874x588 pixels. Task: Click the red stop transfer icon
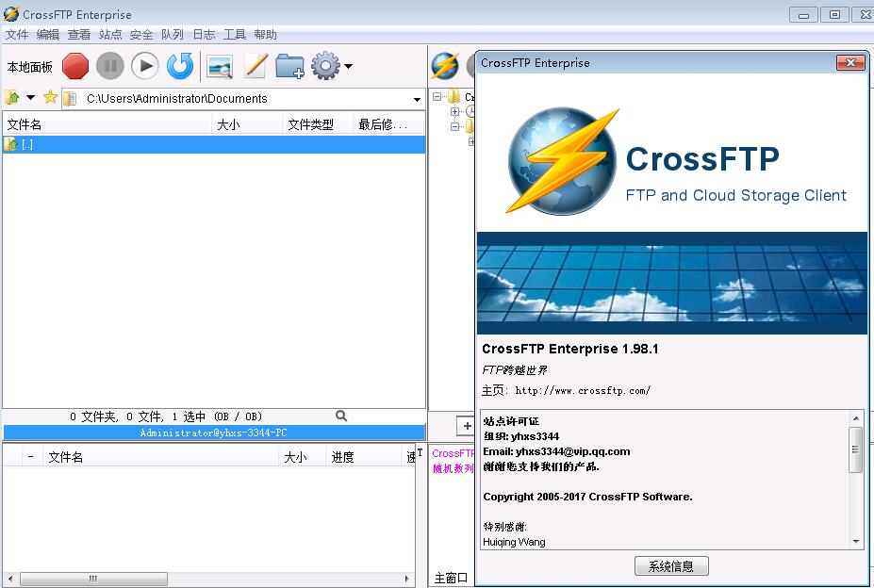75,66
